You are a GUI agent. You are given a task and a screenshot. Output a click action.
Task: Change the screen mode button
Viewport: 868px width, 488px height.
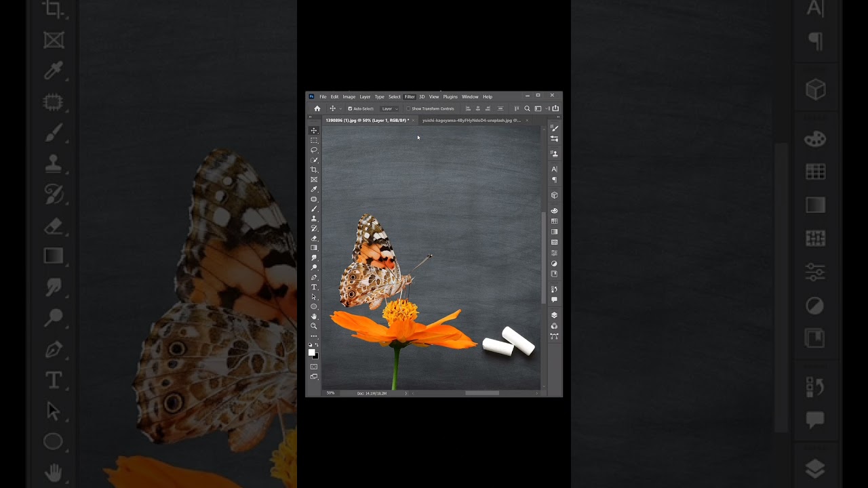pyautogui.click(x=314, y=376)
